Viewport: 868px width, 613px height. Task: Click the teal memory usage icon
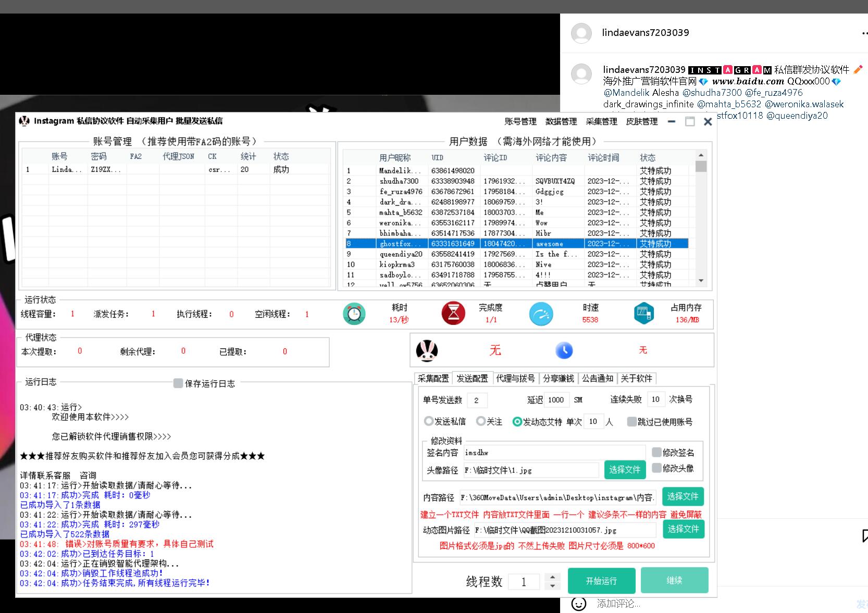click(x=644, y=314)
